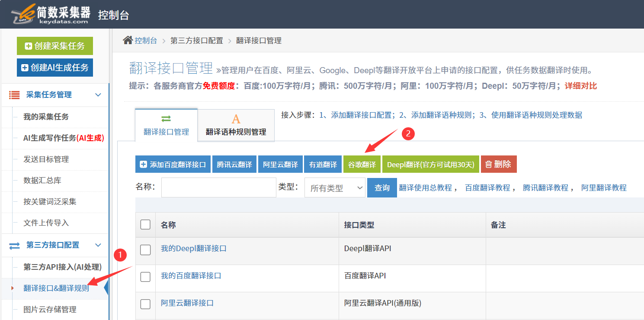
Task: Select 翻译接口&翻译规则 in sidebar
Action: [56, 288]
